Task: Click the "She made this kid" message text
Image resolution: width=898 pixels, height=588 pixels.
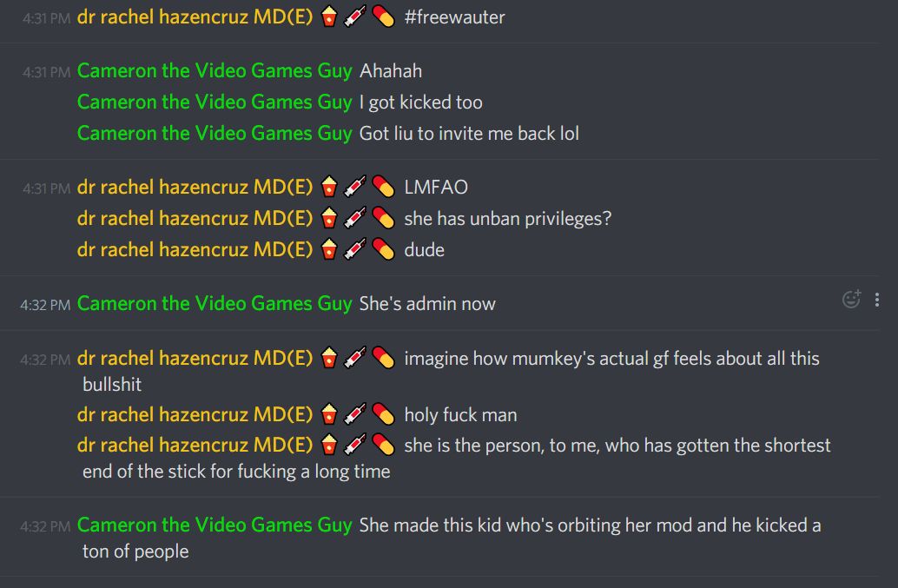Action: tap(452, 538)
